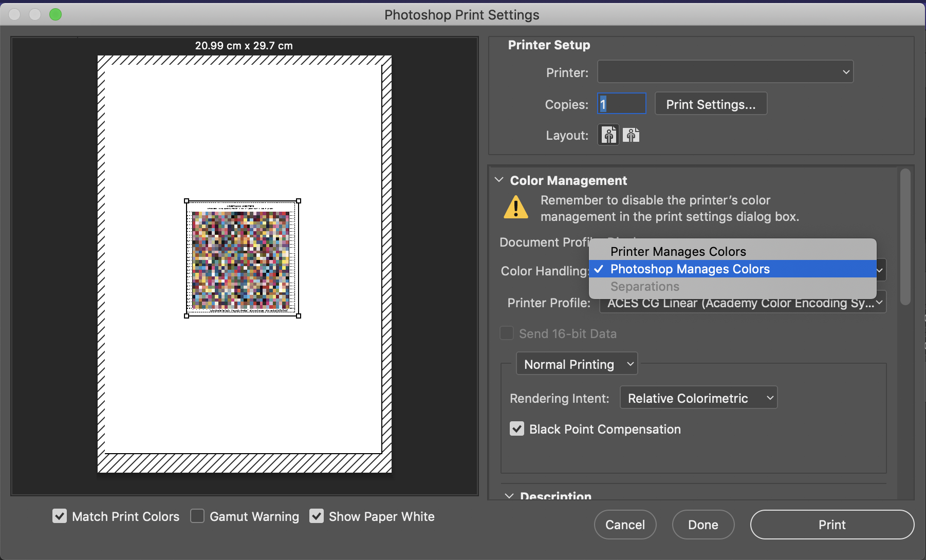Click the Cancel button

(625, 524)
